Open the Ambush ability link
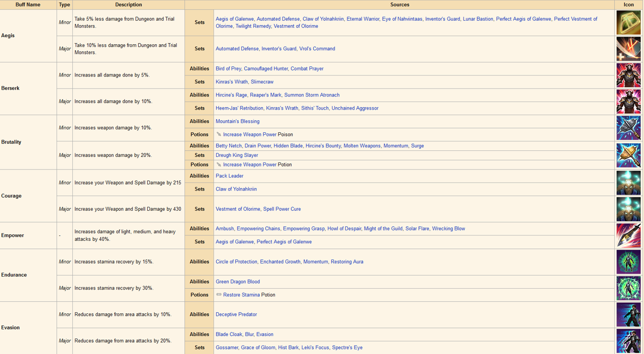Image resolution: width=644 pixels, height=354 pixels. (x=225, y=228)
